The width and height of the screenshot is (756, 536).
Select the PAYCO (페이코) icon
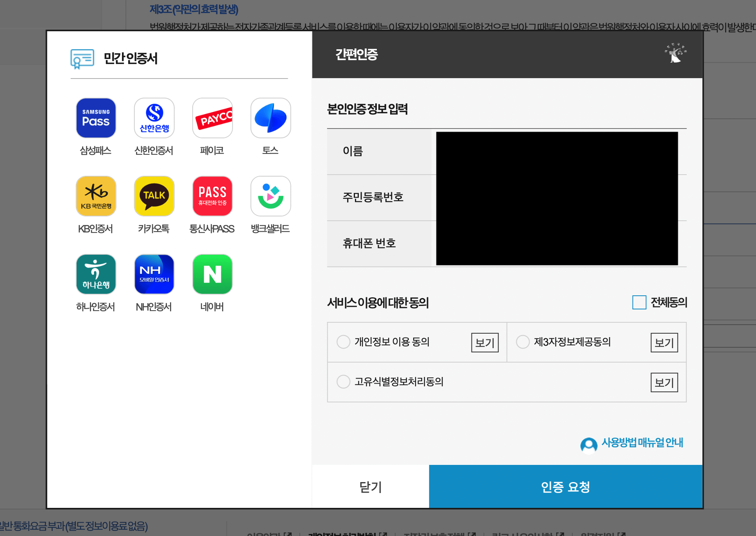[212, 118]
